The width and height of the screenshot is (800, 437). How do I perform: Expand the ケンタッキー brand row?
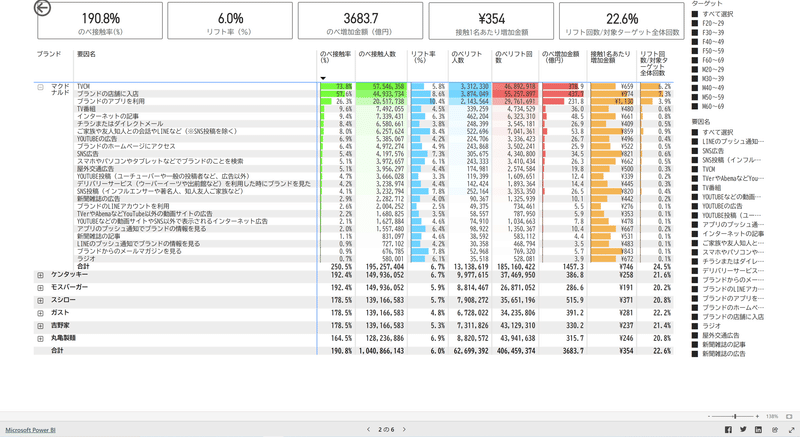click(x=40, y=275)
